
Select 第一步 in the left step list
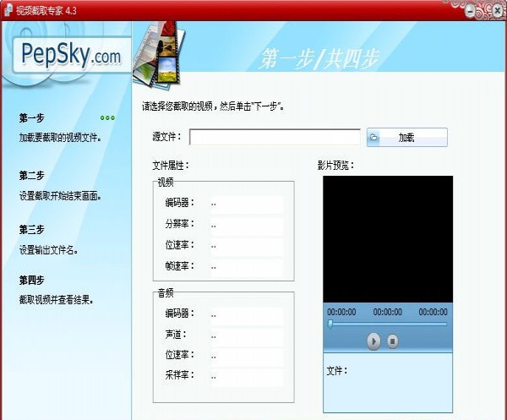32,118
